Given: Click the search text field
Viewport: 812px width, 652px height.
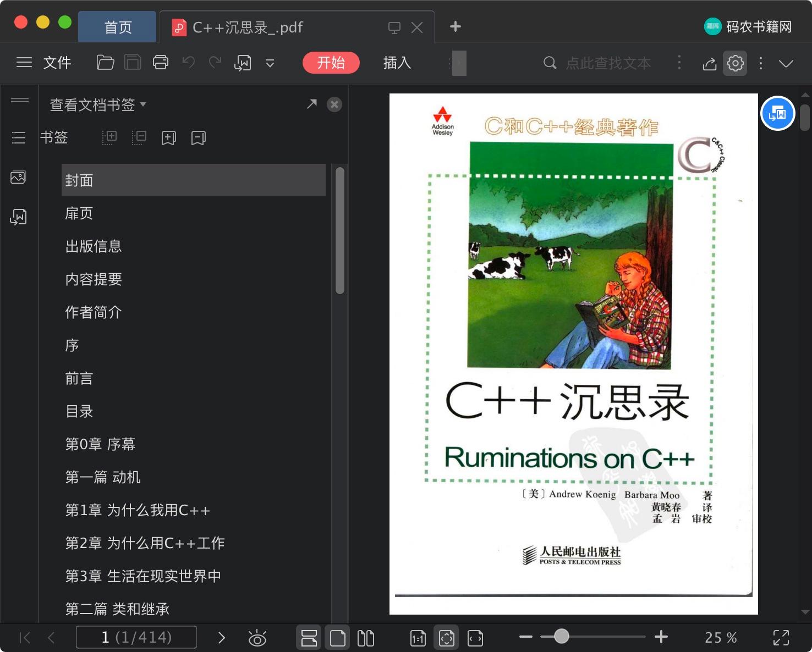Looking at the screenshot, I should (608, 63).
